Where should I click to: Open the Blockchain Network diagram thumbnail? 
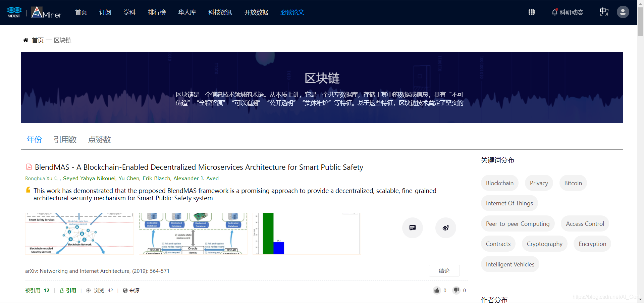[79, 234]
